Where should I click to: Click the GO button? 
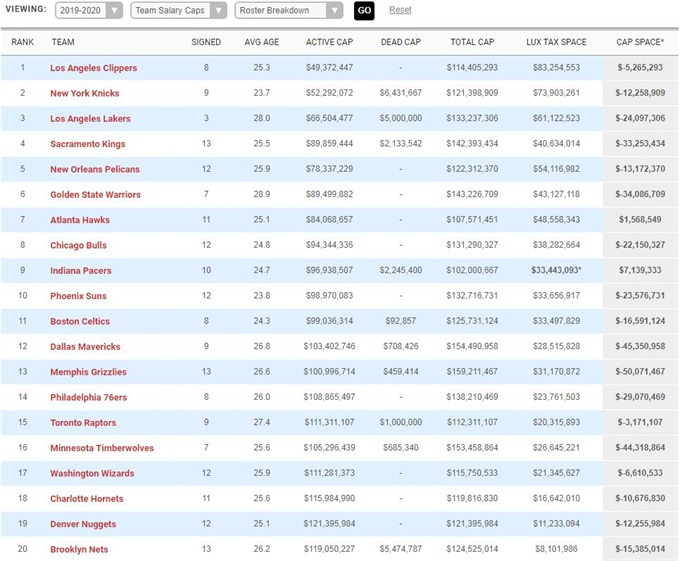(364, 10)
